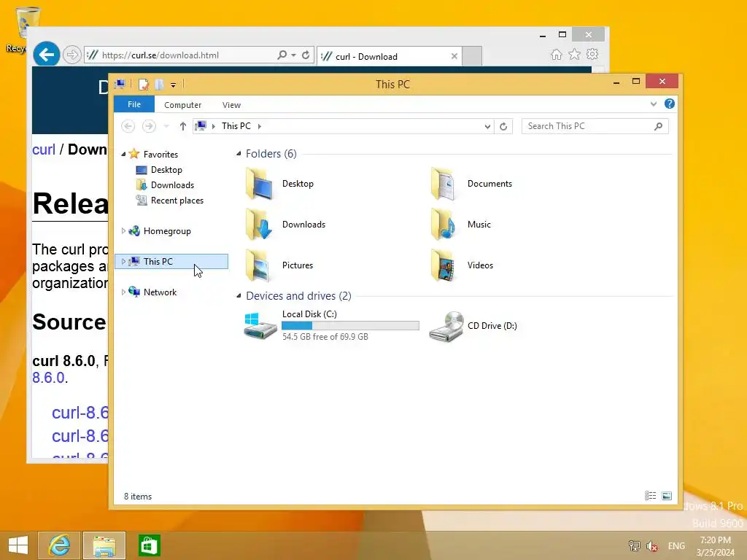
Task: Open the View ribbon tab
Action: coord(231,105)
